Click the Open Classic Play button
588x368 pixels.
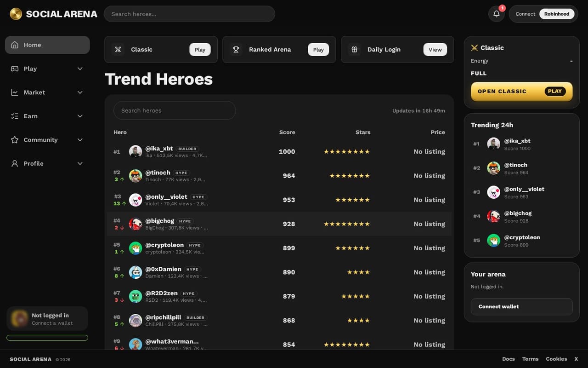(522, 91)
